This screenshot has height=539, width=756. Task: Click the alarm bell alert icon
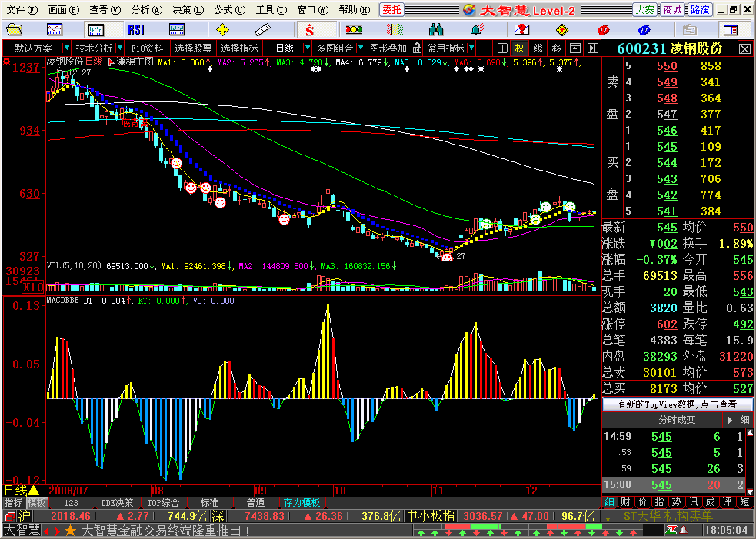[x=478, y=30]
